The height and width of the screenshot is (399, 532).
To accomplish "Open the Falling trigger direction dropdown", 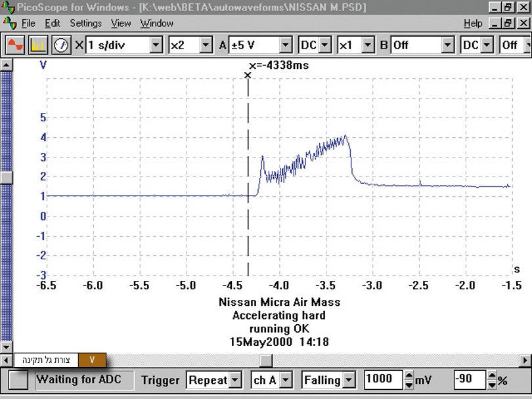I will (x=348, y=380).
